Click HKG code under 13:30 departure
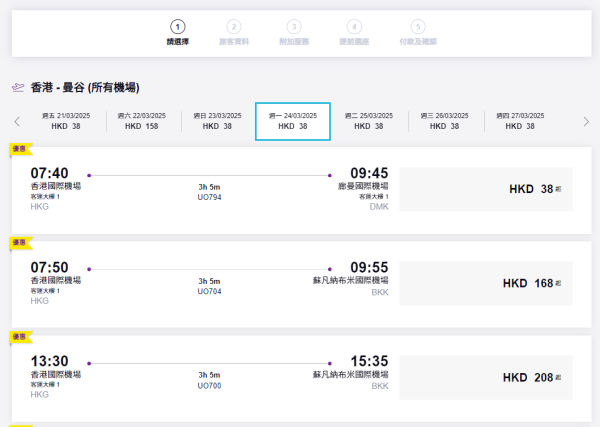Image resolution: width=600 pixels, height=427 pixels. (40, 394)
